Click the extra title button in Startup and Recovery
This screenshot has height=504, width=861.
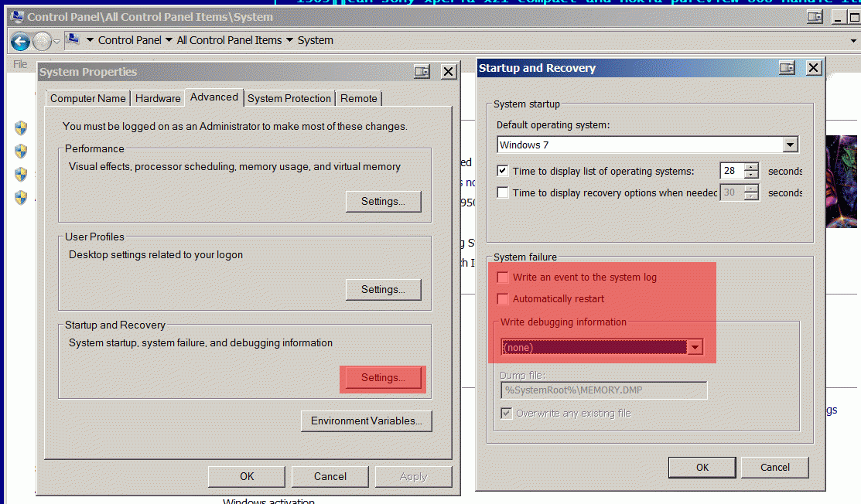pos(787,68)
